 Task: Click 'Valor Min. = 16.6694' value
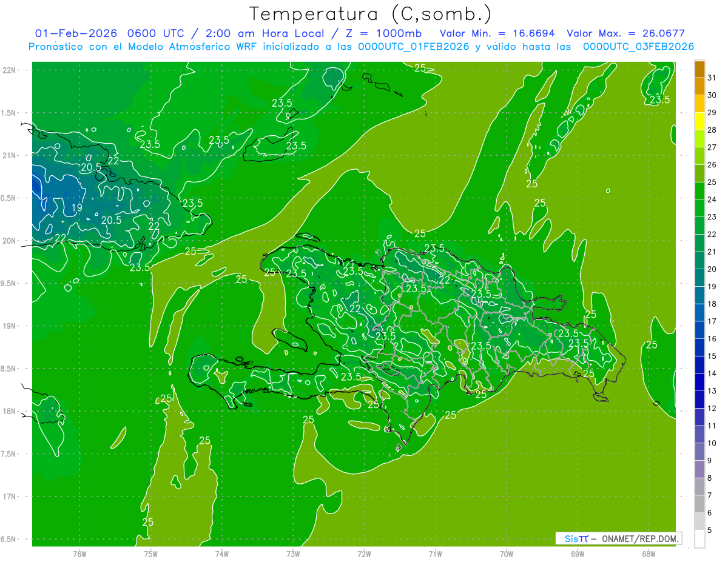tap(497, 33)
